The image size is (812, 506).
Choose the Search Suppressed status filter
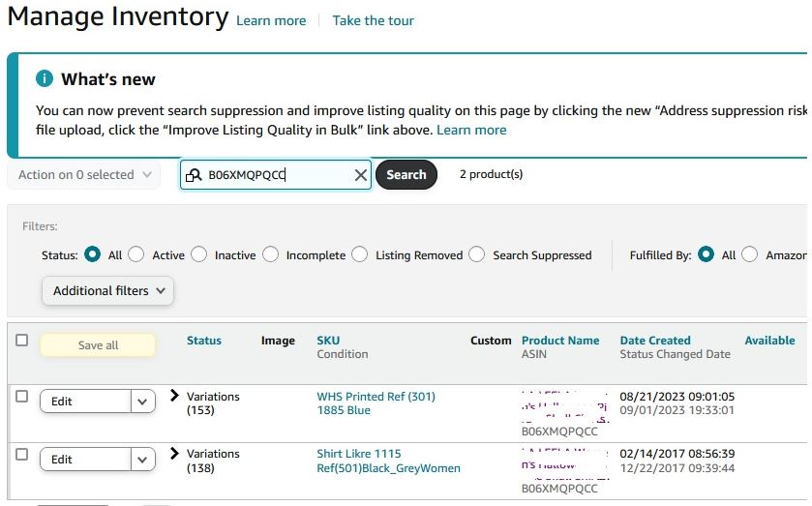tap(477, 254)
